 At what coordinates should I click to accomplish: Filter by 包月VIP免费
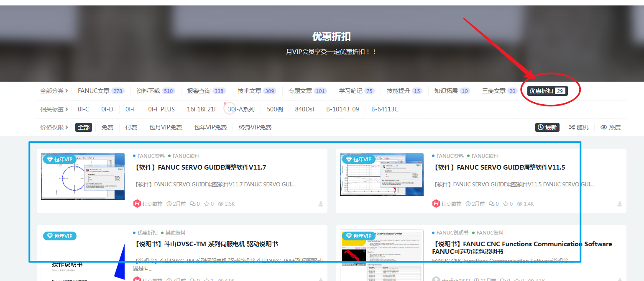pos(166,127)
